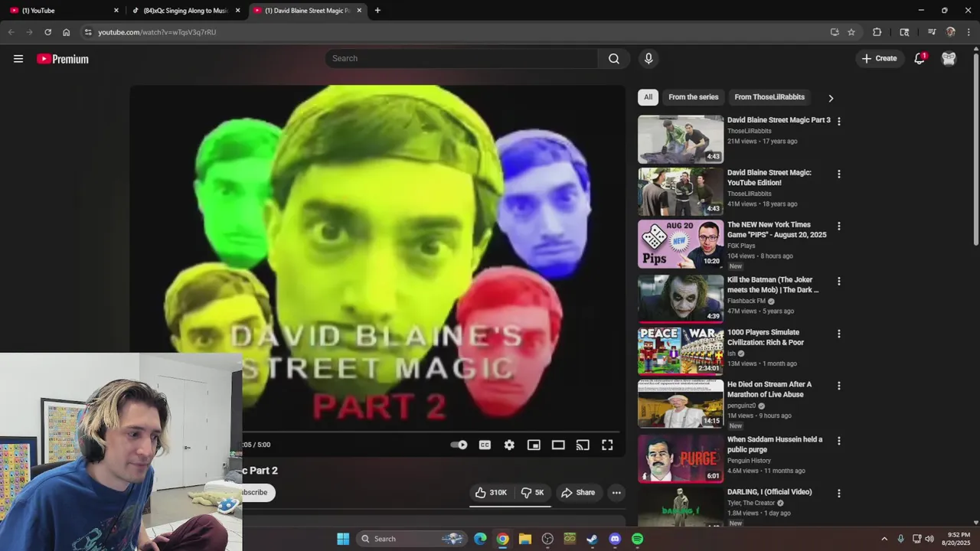Close the David Blaine Street Magic tab

[x=359, y=11]
